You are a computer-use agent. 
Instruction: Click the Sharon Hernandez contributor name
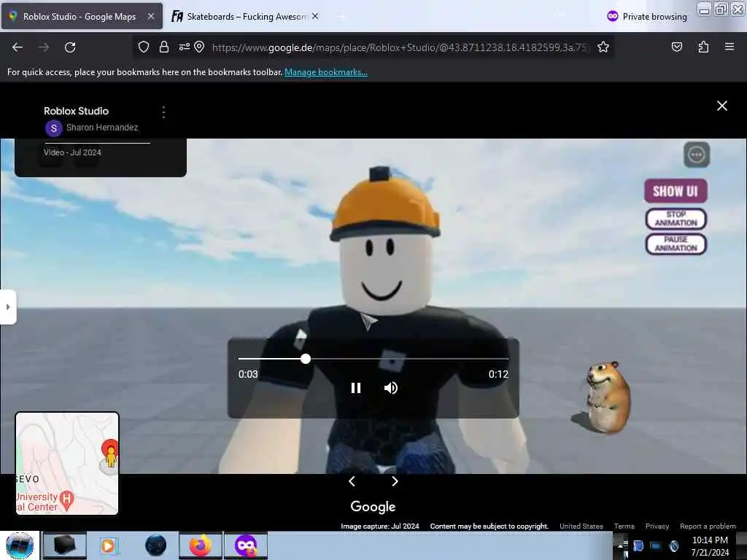102,127
